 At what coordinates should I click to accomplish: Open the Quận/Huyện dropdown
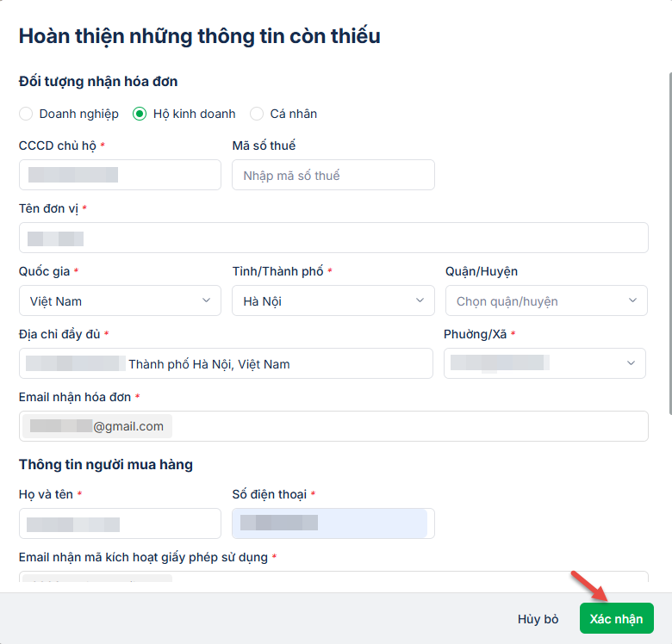pyautogui.click(x=546, y=301)
